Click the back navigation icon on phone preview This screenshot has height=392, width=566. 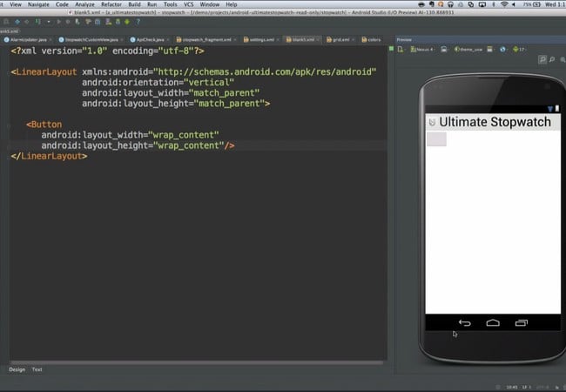[x=465, y=322]
